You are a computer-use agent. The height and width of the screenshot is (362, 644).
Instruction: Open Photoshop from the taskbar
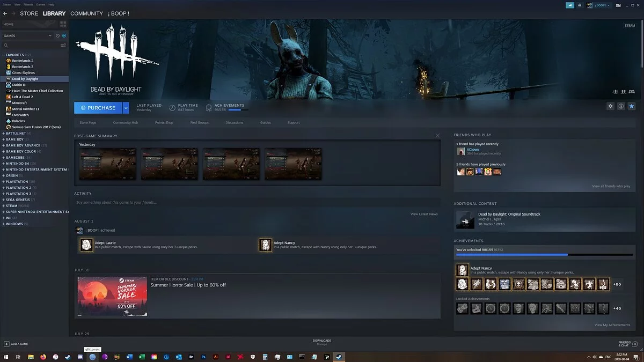click(x=204, y=357)
